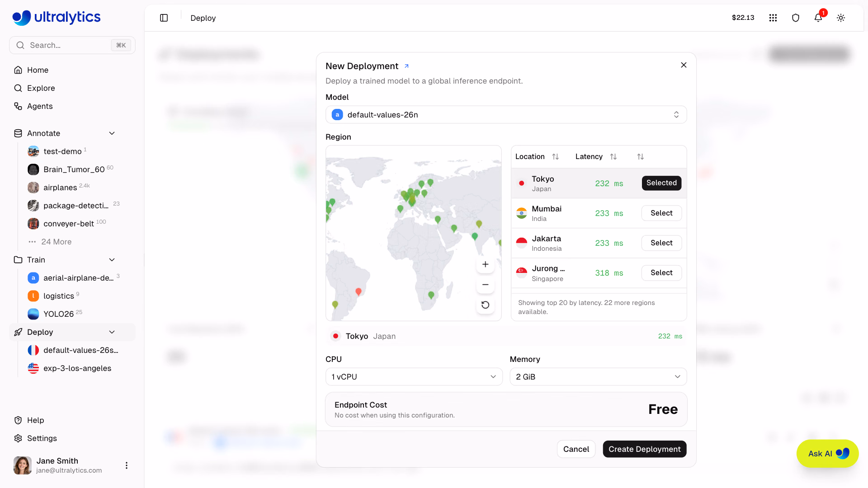The image size is (868, 488).
Task: Select the Mumbai region
Action: pyautogui.click(x=661, y=213)
